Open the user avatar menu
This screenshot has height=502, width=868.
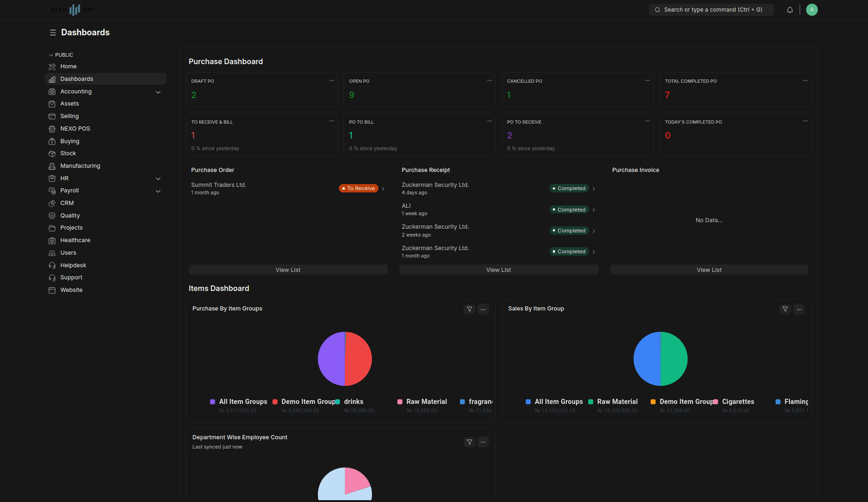tap(811, 10)
